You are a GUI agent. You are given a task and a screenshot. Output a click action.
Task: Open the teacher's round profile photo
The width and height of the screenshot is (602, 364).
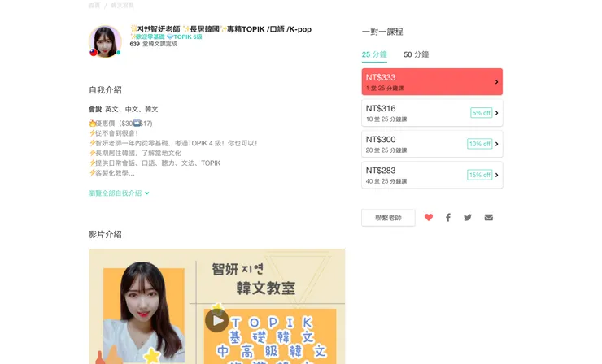click(x=105, y=41)
